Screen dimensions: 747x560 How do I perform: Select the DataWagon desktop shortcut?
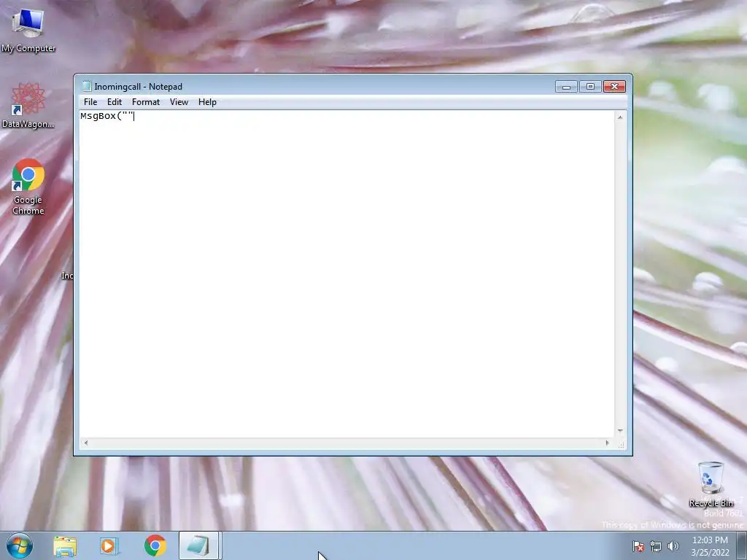click(28, 105)
